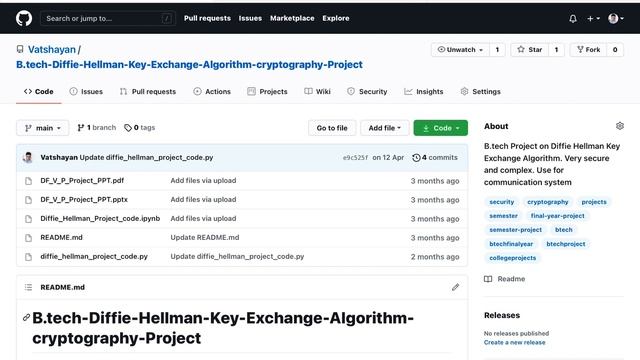This screenshot has width=640, height=360.
Task: Switch to the Actions tab
Action: [212, 91]
